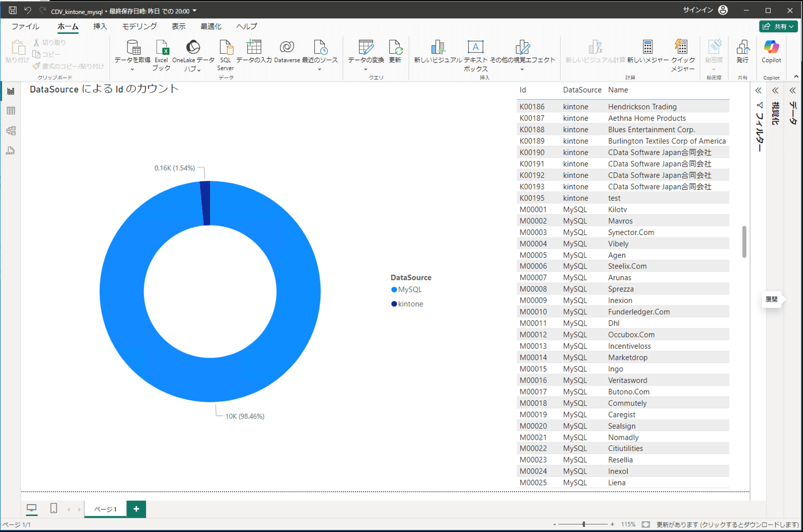Zoom out with minus button
The height and width of the screenshot is (532, 803).
pyautogui.click(x=555, y=525)
